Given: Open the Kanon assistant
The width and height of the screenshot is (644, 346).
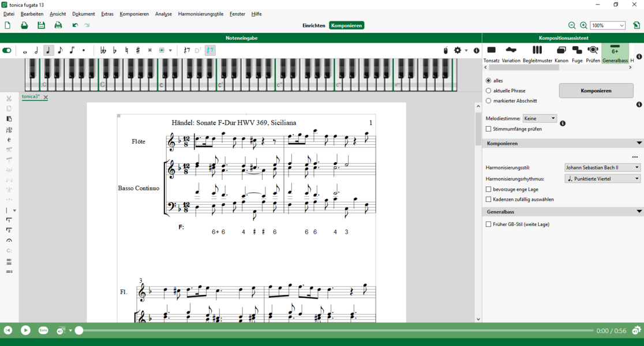Looking at the screenshot, I should (x=561, y=54).
